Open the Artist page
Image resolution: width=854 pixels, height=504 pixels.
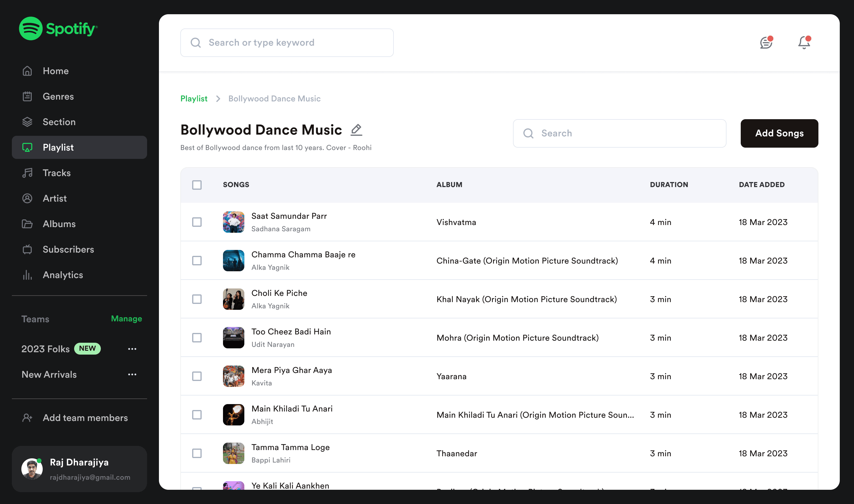[79, 198]
